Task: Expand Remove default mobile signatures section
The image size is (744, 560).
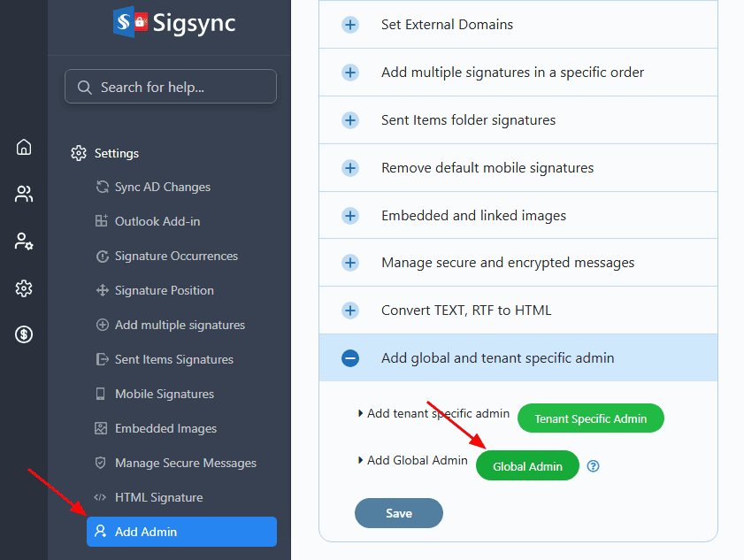Action: click(x=350, y=168)
